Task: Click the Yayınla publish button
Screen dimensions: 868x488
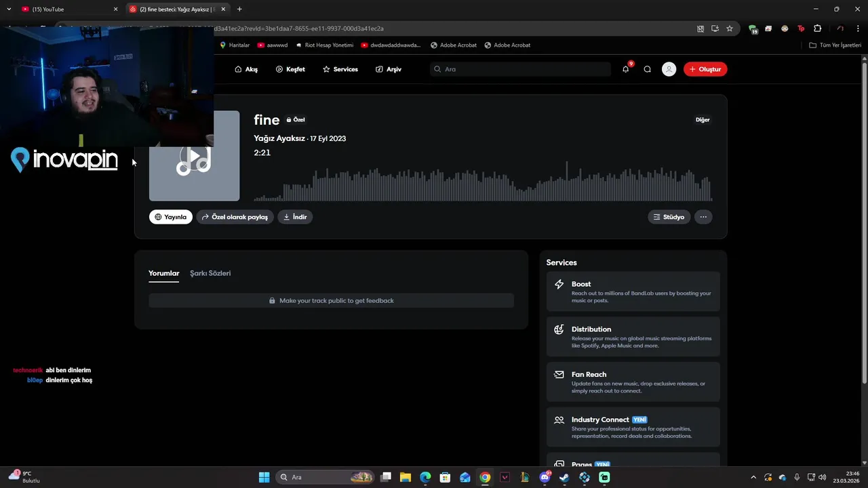Action: point(171,217)
